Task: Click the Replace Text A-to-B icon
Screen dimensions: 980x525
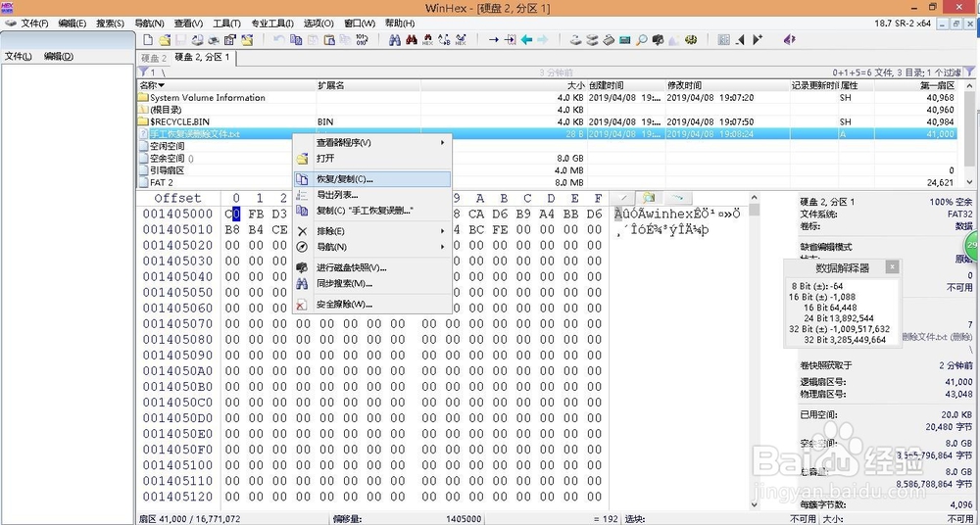Action: click(x=444, y=40)
